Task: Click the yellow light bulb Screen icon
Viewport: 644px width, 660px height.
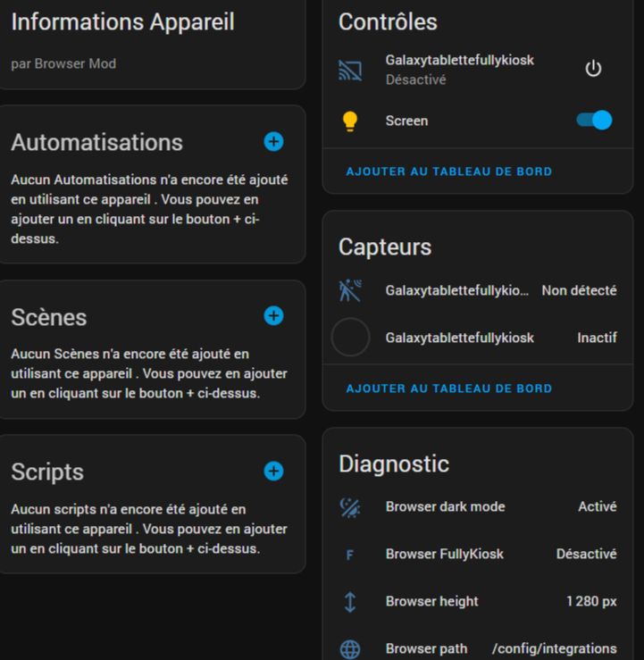Action: 350,121
